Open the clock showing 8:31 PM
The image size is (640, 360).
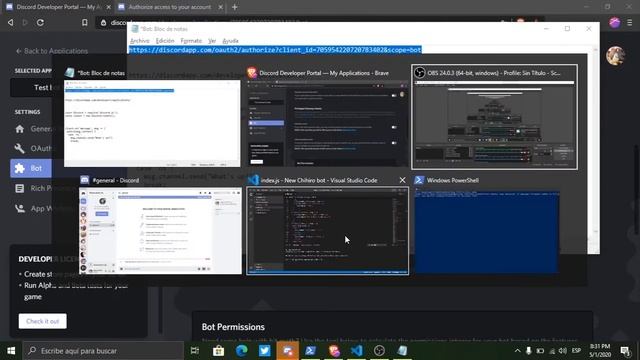point(600,351)
